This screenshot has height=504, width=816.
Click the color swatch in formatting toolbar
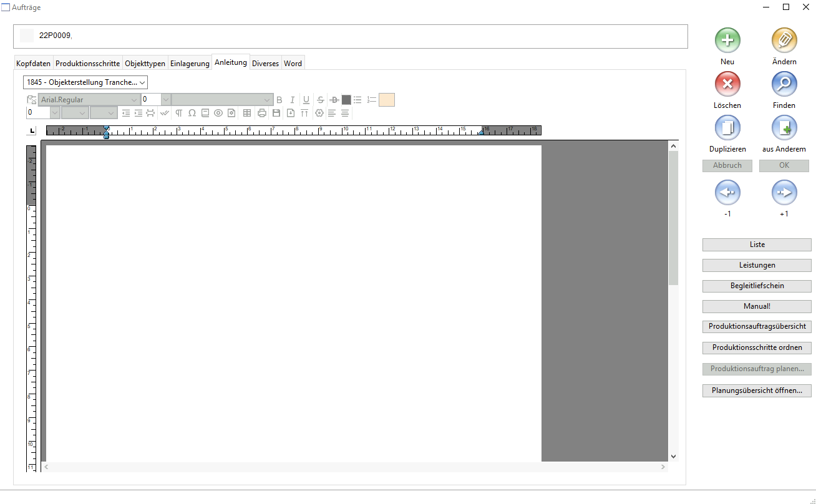point(387,100)
